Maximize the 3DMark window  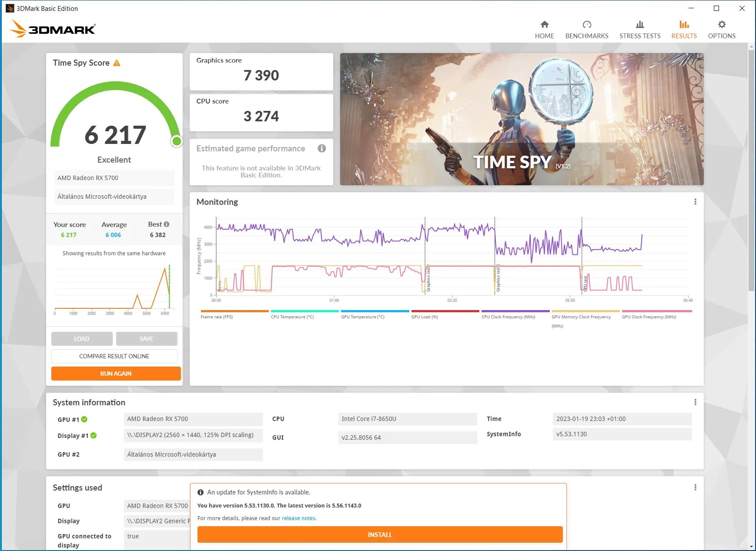coord(716,8)
